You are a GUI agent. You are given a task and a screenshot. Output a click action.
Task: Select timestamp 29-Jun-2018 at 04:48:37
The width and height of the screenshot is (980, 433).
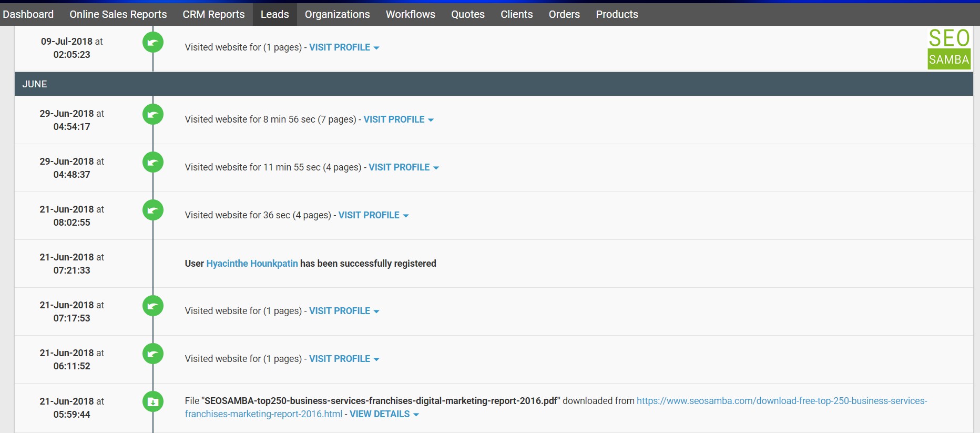click(x=72, y=168)
